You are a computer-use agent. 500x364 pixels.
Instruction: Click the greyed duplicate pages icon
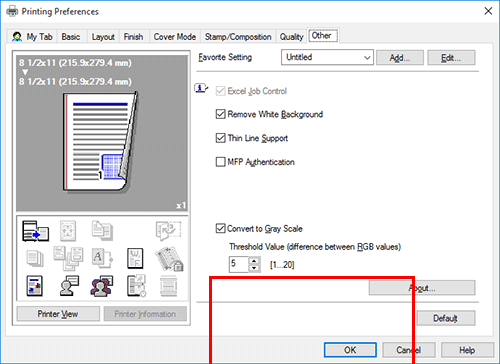pos(102,230)
